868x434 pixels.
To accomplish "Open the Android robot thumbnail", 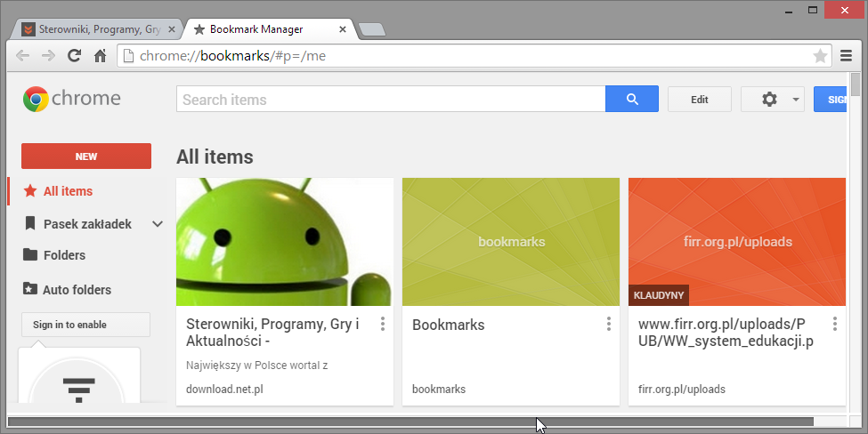I will 285,242.
